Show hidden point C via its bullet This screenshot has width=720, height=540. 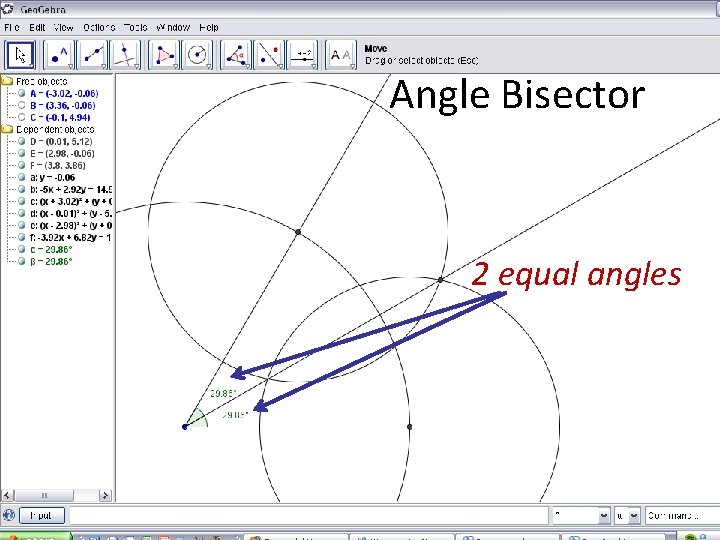[21, 117]
